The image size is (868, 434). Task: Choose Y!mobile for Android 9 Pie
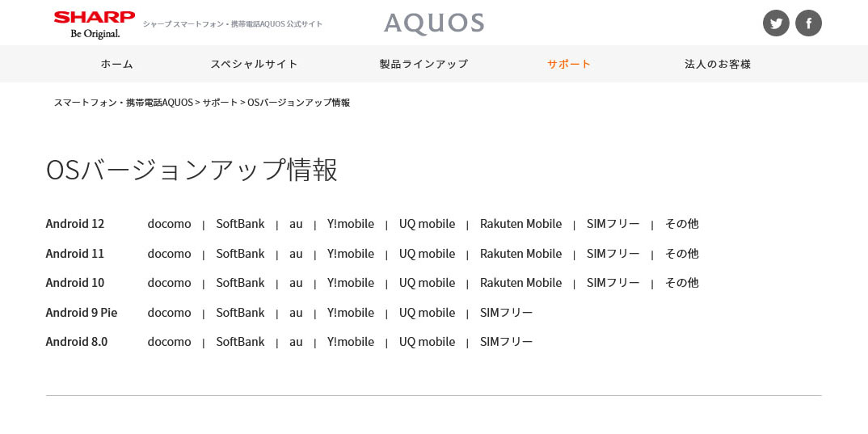tap(351, 313)
